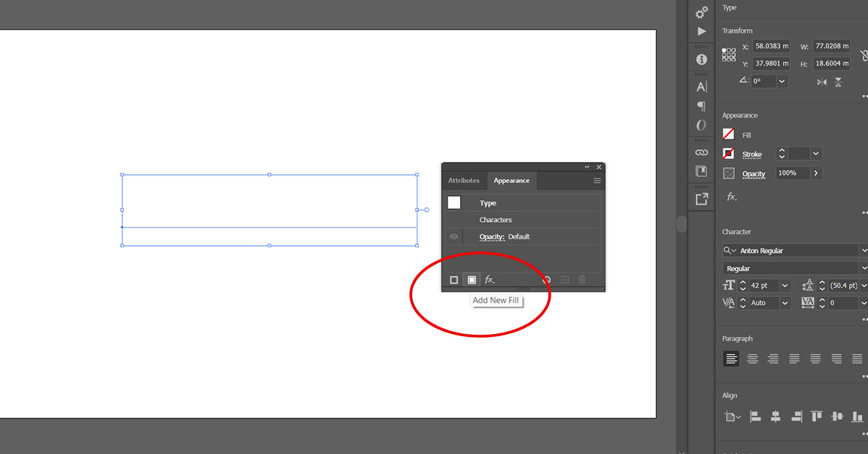This screenshot has width=868, height=454.
Task: Open the rotation angle dropdown
Action: [782, 82]
